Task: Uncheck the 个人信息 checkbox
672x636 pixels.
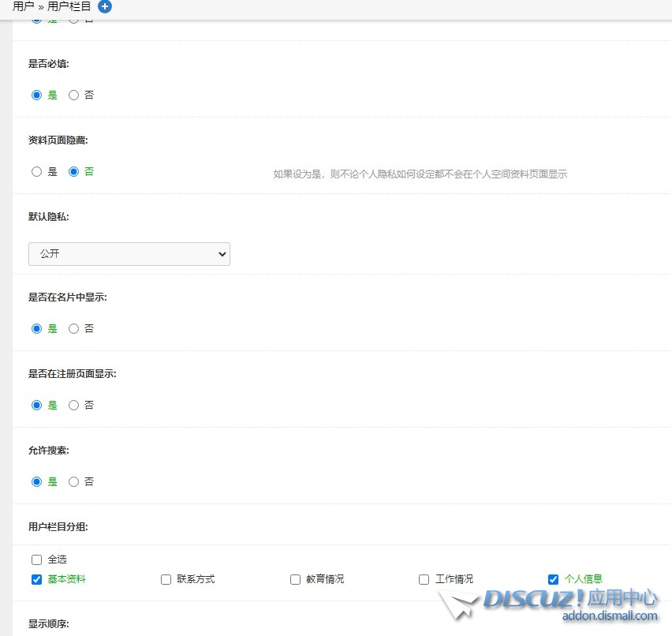Action: click(x=553, y=578)
